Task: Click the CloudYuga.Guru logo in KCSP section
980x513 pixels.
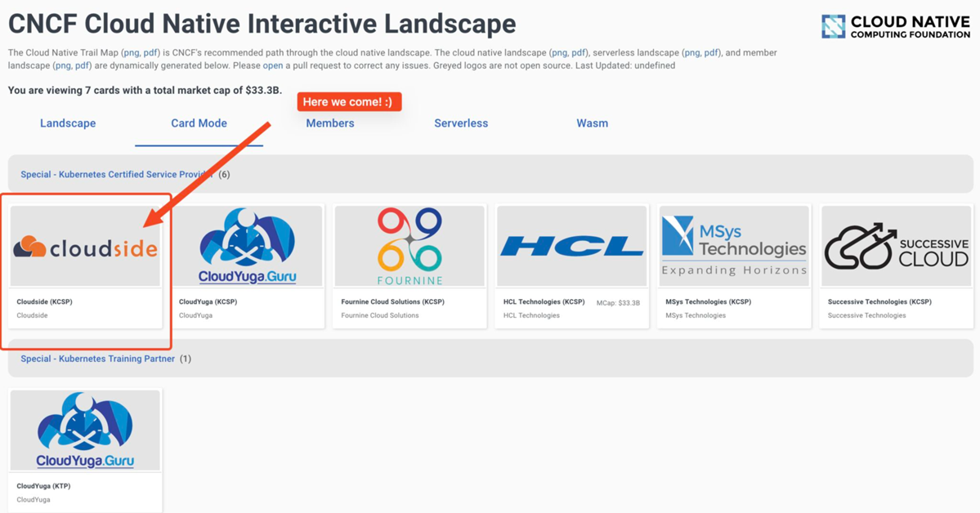Action: [248, 247]
